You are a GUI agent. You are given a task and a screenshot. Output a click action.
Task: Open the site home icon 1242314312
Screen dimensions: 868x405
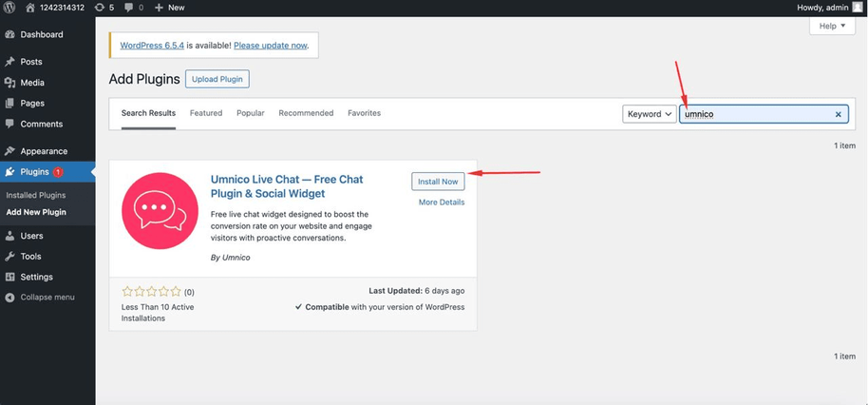click(x=30, y=8)
